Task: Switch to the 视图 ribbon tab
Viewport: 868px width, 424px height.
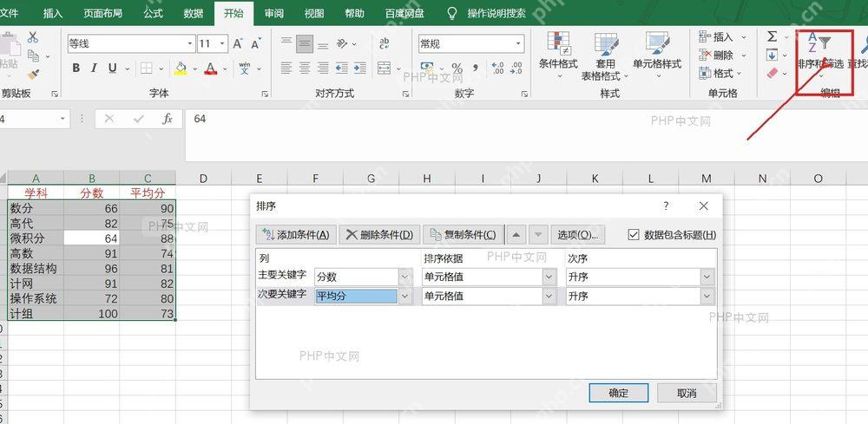Action: point(314,13)
